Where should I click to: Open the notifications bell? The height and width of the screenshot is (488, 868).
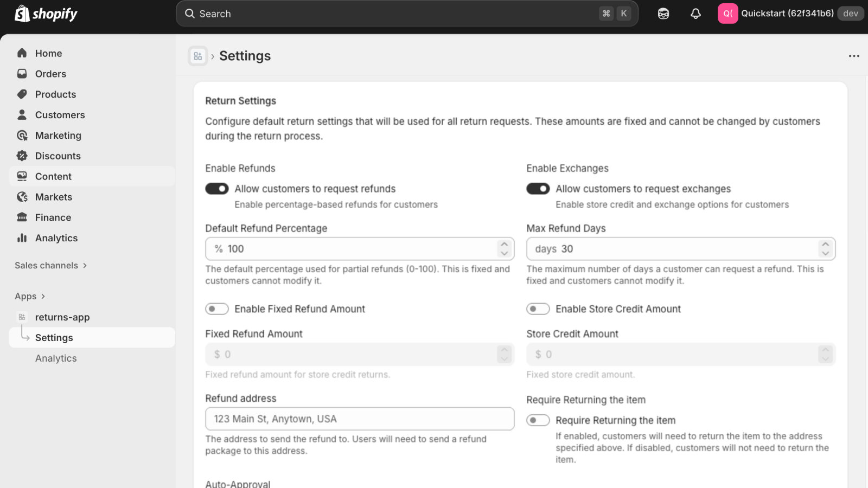pos(695,14)
